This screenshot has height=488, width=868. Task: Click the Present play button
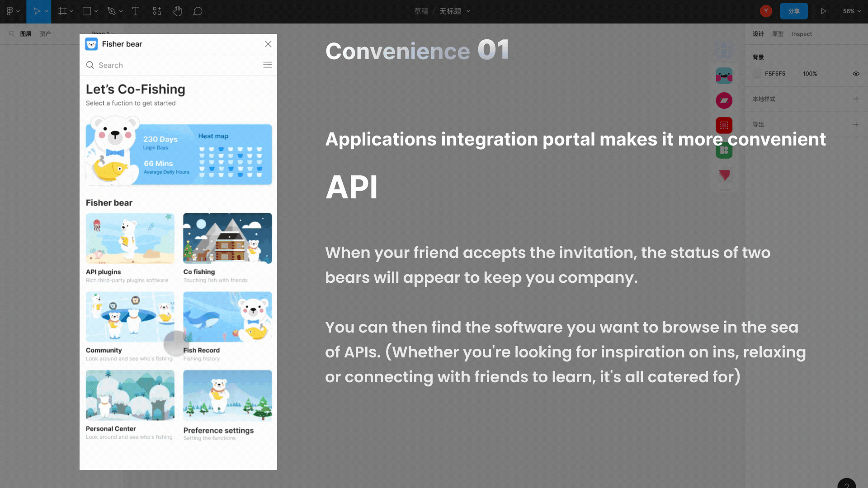coord(824,11)
